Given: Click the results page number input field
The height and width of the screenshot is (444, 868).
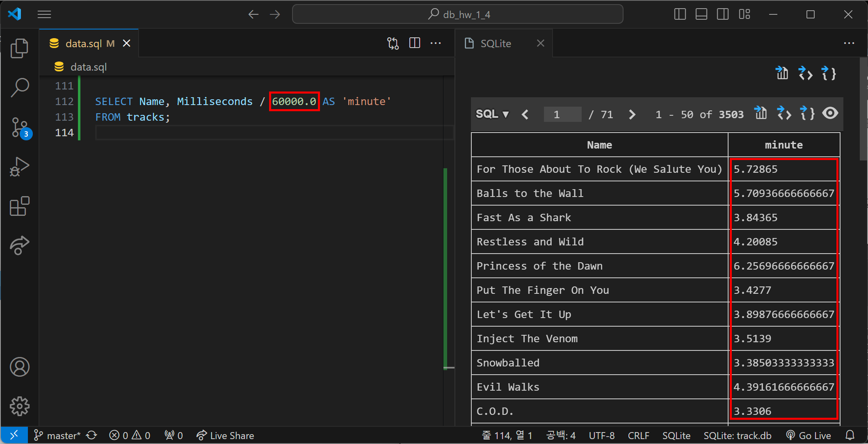Looking at the screenshot, I should tap(562, 114).
